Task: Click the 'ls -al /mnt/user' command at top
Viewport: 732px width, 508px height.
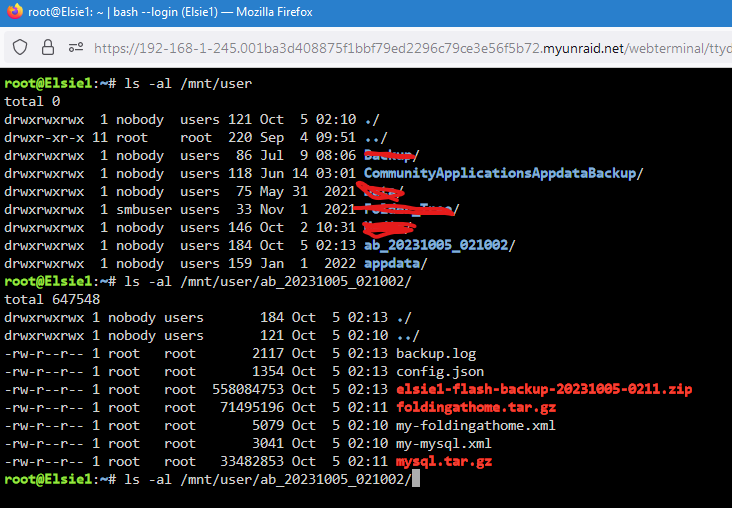Action: [188, 84]
